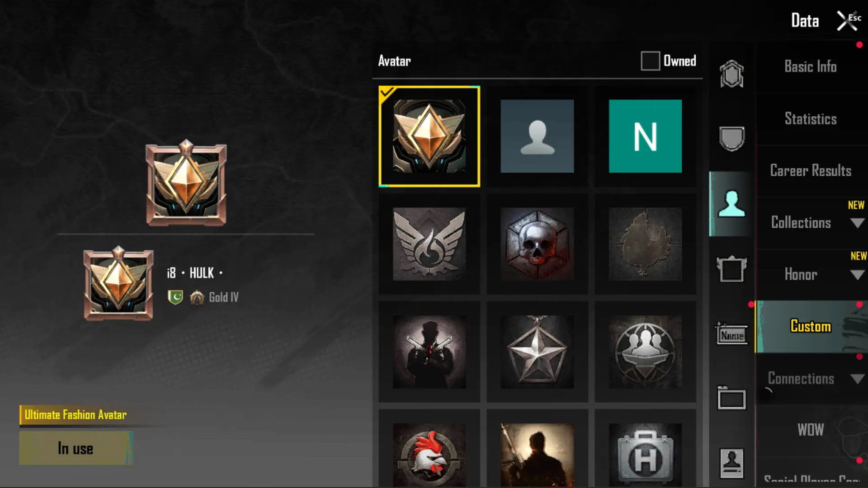Select the teal N letter avatar
Viewport: 868px width, 488px height.
[x=645, y=136]
